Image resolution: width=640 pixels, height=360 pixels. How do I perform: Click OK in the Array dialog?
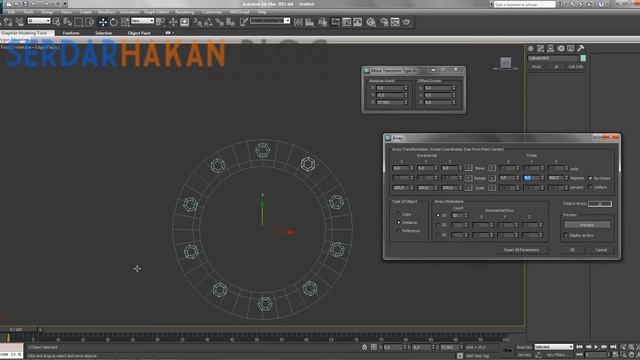tap(572, 250)
